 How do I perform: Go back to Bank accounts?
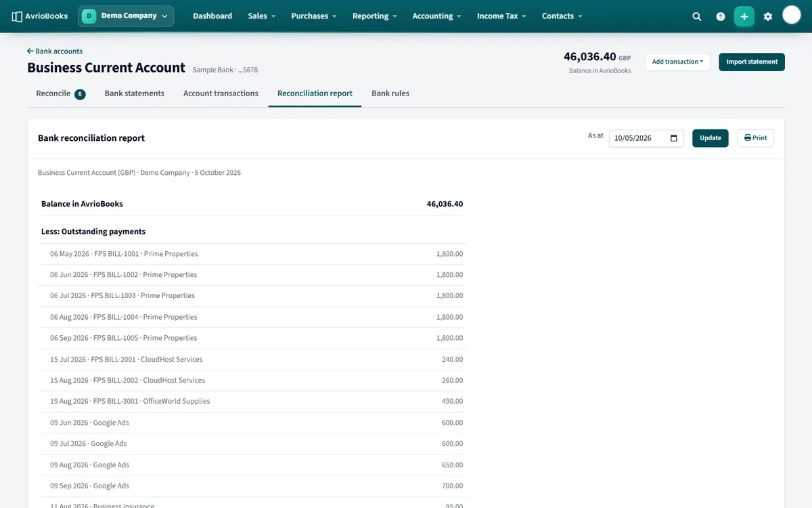(x=55, y=51)
